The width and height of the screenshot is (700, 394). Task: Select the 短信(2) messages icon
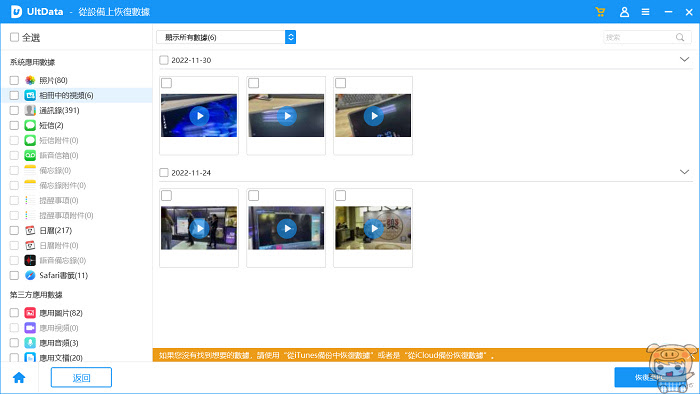(x=30, y=125)
